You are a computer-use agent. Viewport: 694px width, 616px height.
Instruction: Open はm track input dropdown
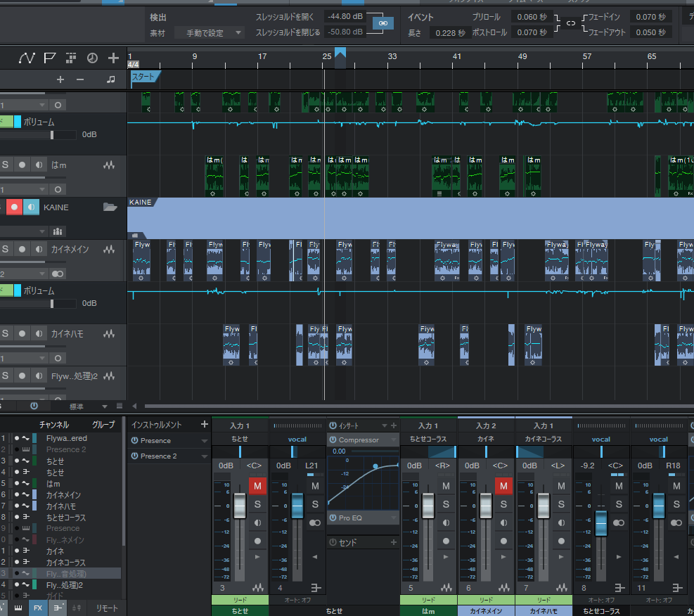click(x=25, y=189)
